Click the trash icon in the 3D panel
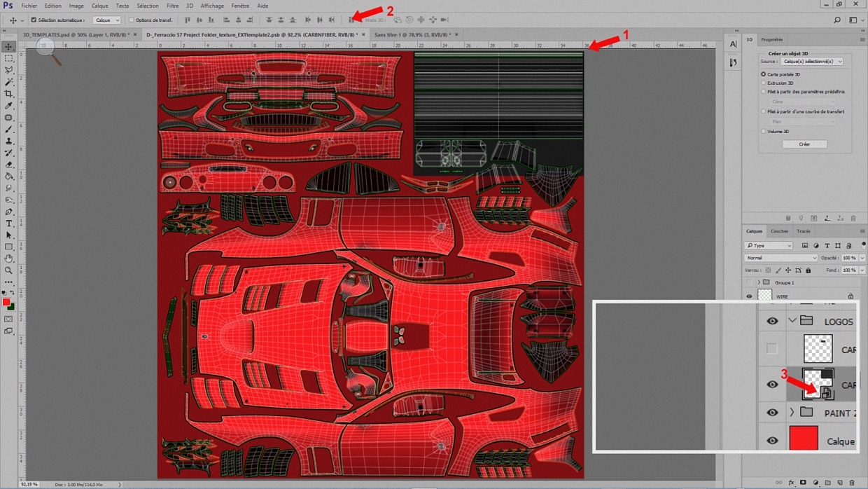The height and width of the screenshot is (489, 868). click(853, 218)
